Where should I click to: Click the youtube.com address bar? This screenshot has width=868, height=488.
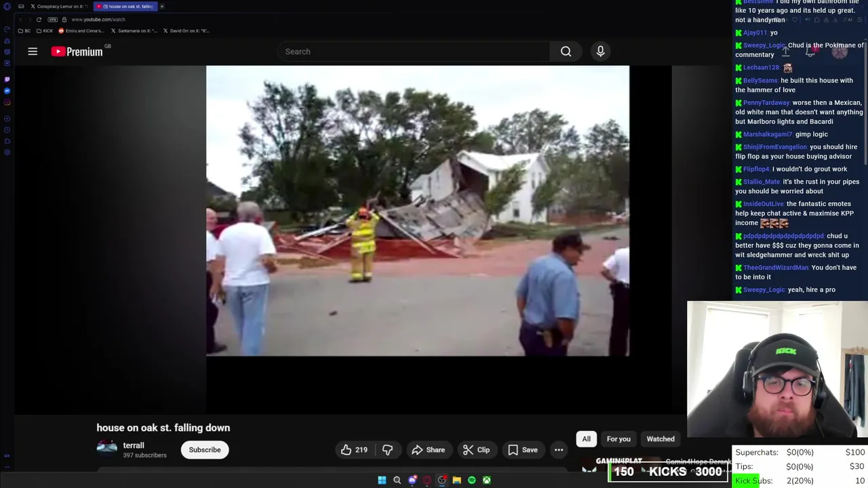click(98, 20)
